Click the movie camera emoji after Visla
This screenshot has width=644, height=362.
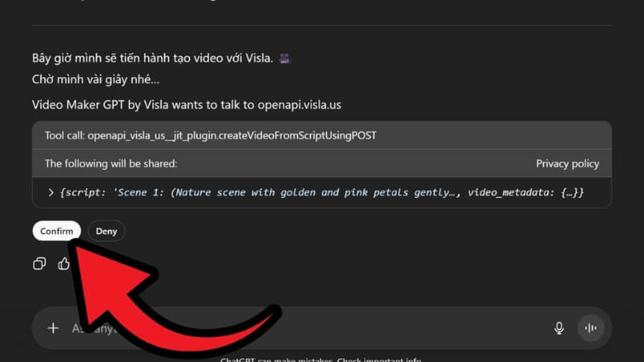click(x=283, y=59)
